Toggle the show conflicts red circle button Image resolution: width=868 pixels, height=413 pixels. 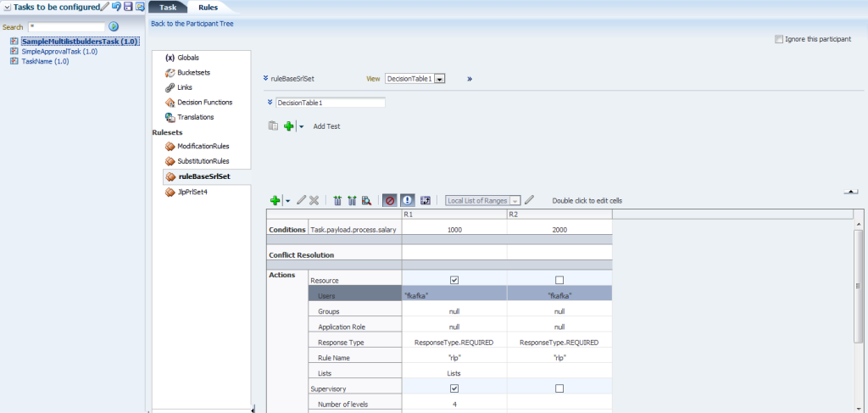coord(390,200)
